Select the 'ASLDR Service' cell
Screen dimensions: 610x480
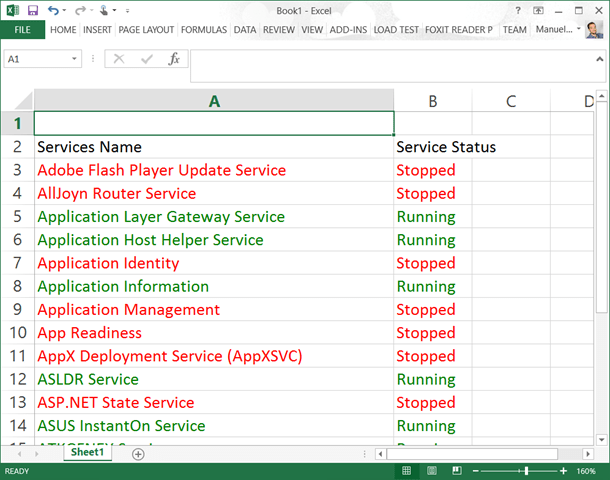pos(214,379)
